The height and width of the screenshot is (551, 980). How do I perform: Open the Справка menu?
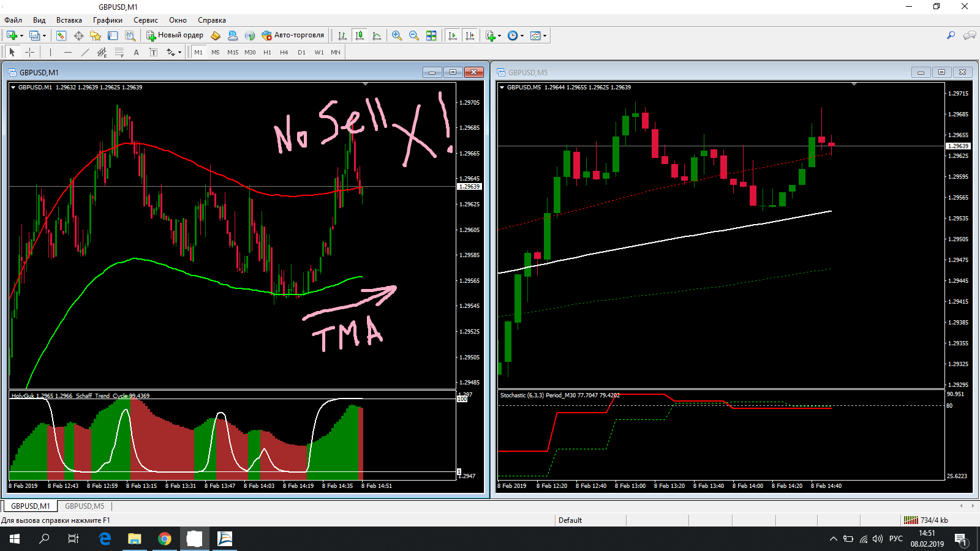212,20
